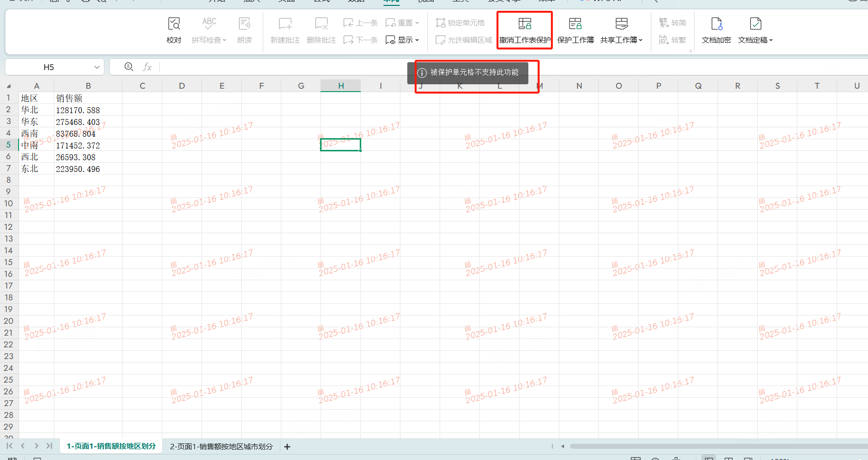The width and height of the screenshot is (868, 460).
Task: Click the 转简 convert-to-simplified icon
Action: pos(672,23)
